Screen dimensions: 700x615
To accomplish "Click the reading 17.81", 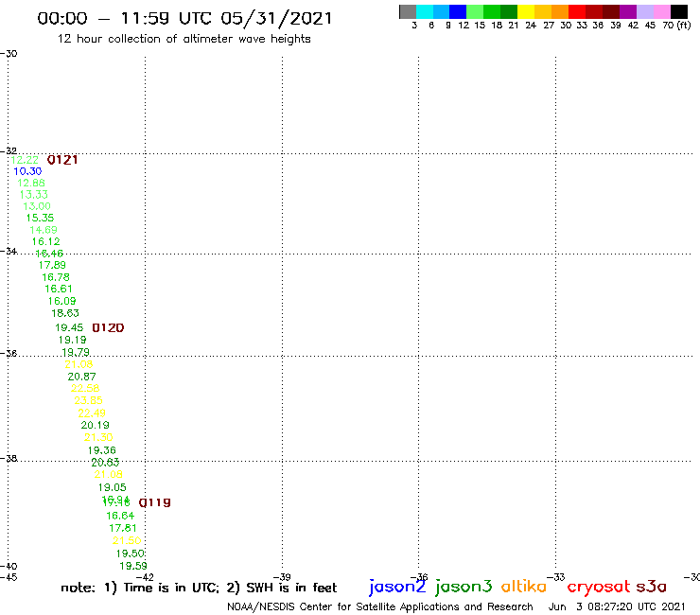I will pos(123,528).
